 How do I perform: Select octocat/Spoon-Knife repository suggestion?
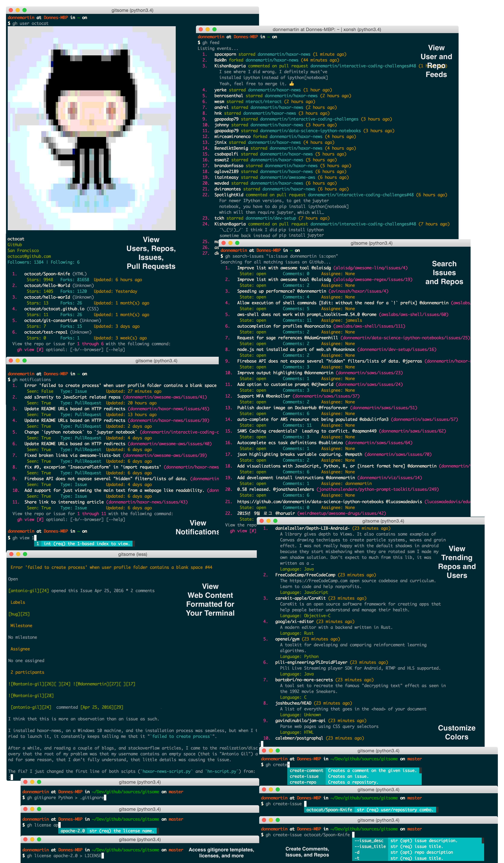[329, 810]
